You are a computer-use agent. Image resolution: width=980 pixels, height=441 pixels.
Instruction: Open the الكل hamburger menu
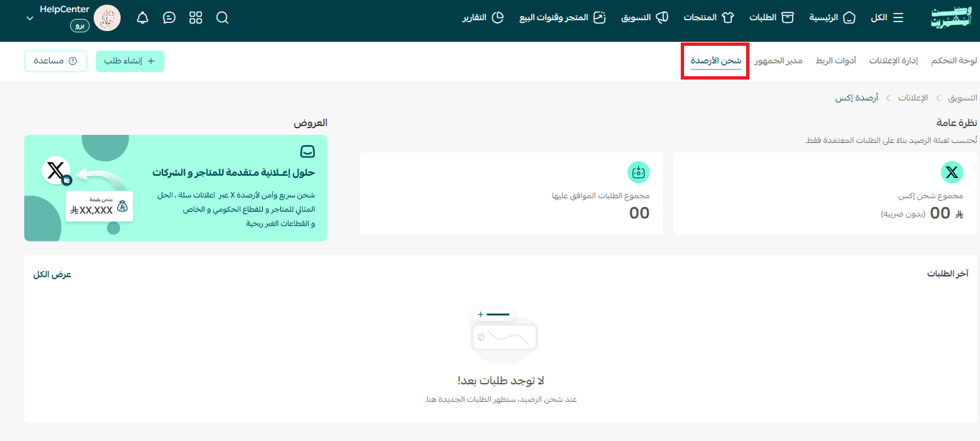pyautogui.click(x=888, y=18)
